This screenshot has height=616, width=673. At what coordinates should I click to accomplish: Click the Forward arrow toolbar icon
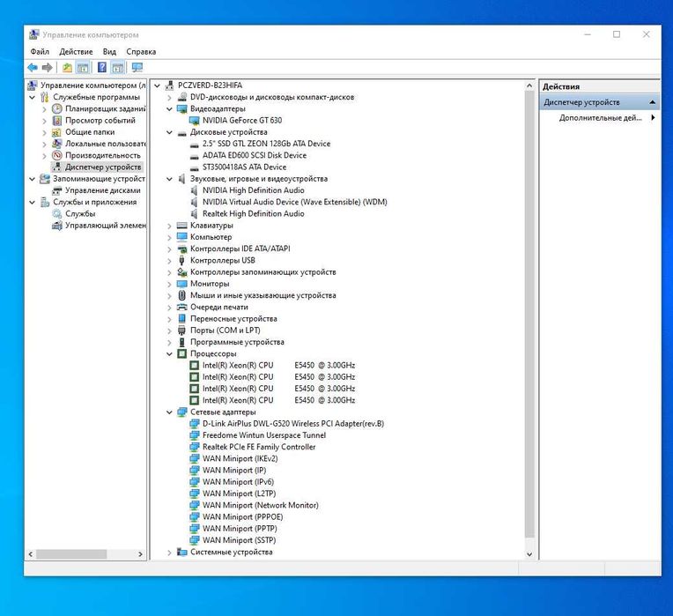pyautogui.click(x=48, y=67)
